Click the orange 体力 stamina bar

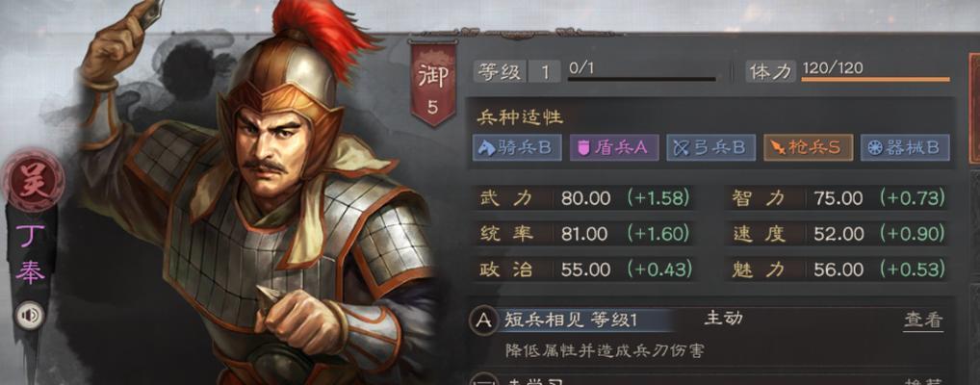tap(876, 79)
